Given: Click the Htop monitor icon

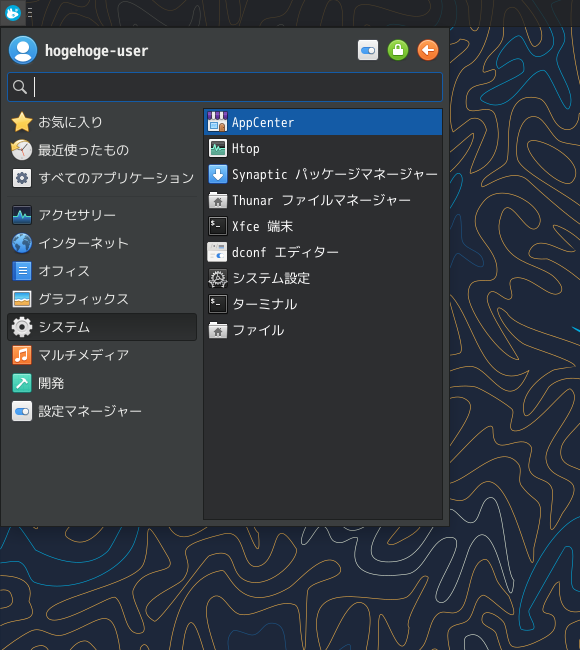Looking at the screenshot, I should 218,148.
